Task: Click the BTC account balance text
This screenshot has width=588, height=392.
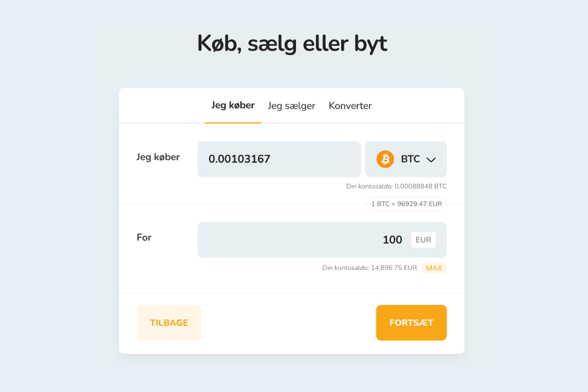Action: (395, 186)
